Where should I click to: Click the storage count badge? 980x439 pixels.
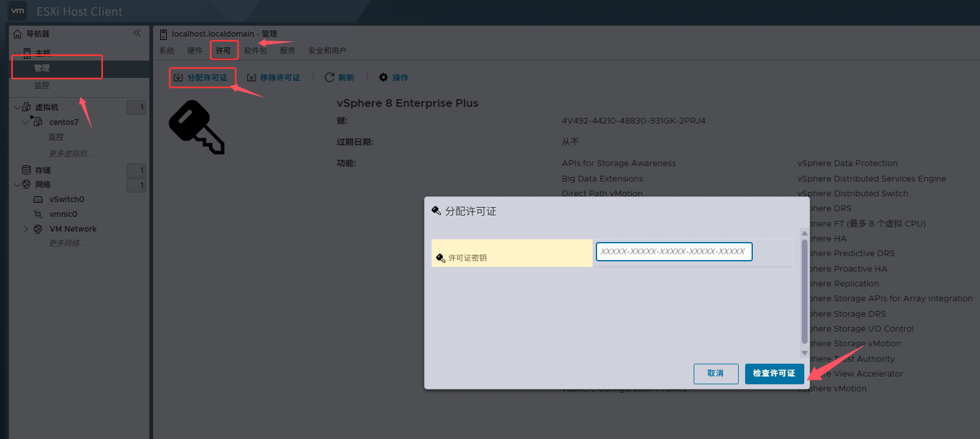[x=136, y=171]
